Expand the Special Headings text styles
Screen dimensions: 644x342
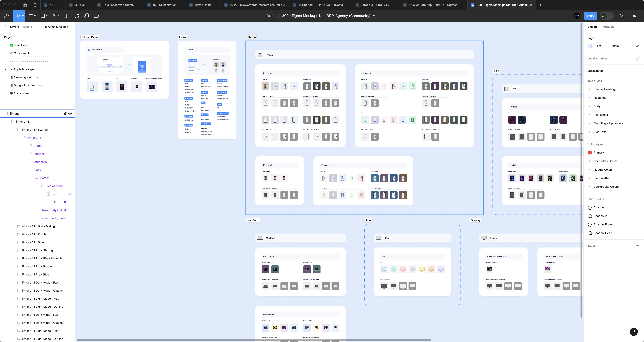[x=590, y=89]
